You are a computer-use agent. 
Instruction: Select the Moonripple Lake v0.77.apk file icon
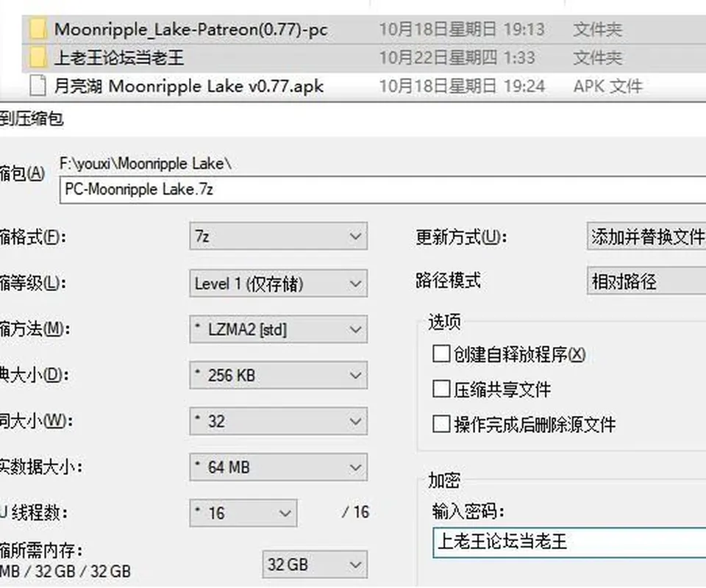[38, 86]
